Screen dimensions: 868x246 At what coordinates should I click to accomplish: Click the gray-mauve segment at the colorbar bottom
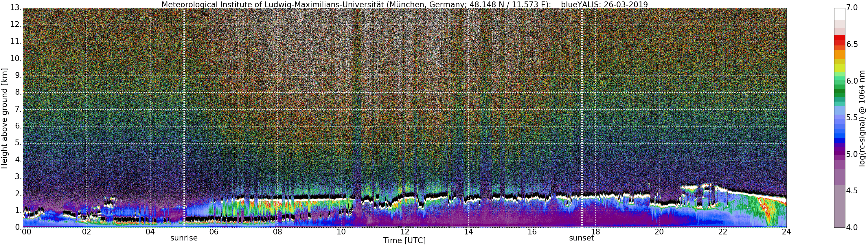tap(839, 206)
